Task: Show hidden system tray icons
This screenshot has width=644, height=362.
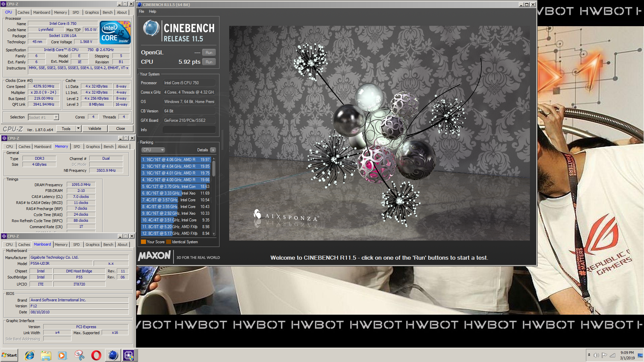Action: tap(589, 355)
